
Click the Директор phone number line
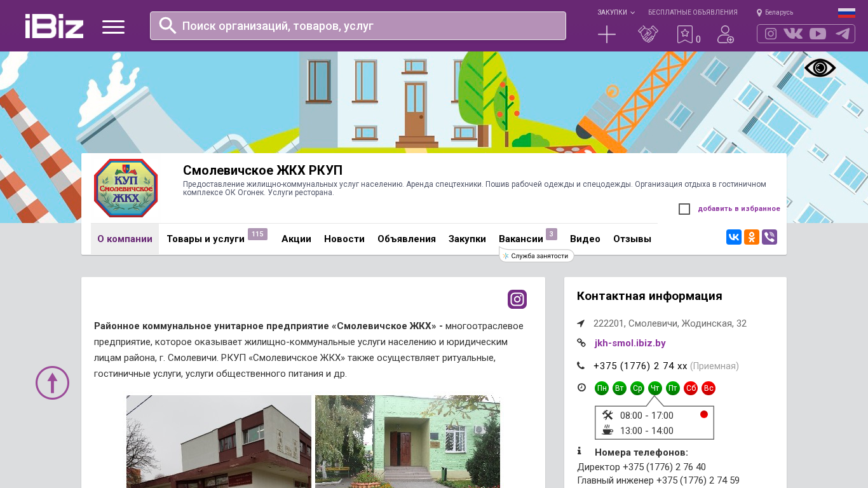[641, 467]
